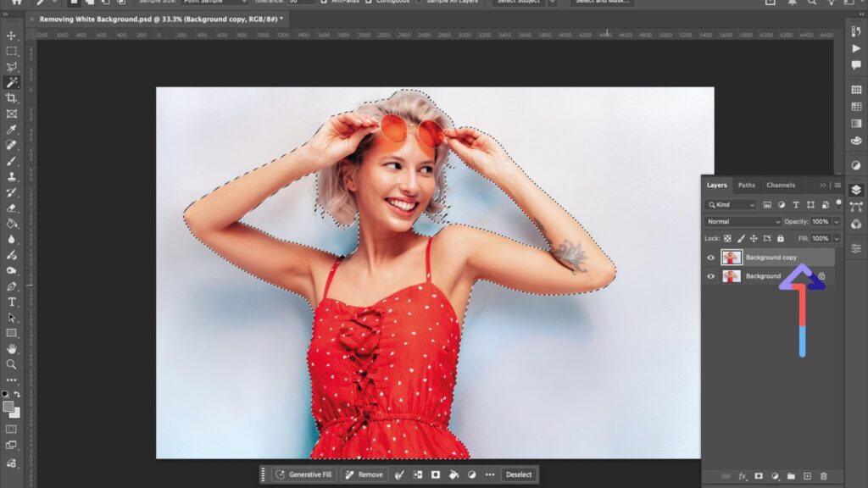This screenshot has width=868, height=488.
Task: Open Actions panel play icon
Action: pyautogui.click(x=856, y=48)
